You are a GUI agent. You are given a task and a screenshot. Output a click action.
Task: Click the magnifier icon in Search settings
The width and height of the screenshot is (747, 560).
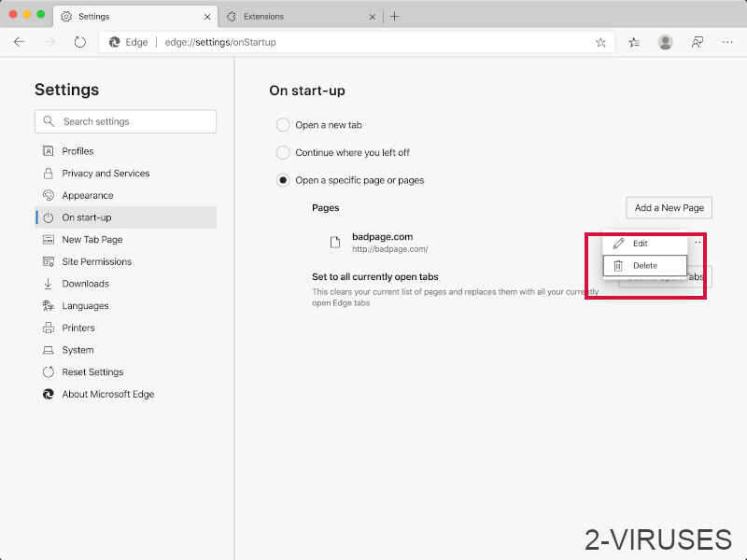tap(49, 121)
